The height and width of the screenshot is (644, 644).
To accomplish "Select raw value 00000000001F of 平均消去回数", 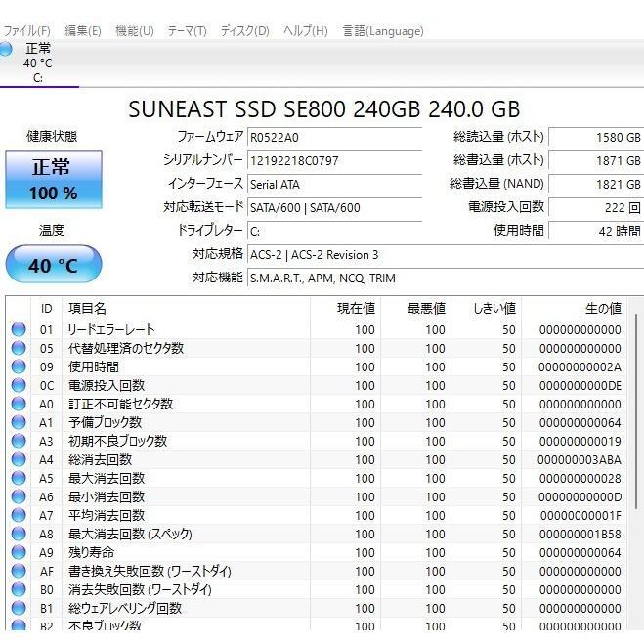I will [580, 515].
